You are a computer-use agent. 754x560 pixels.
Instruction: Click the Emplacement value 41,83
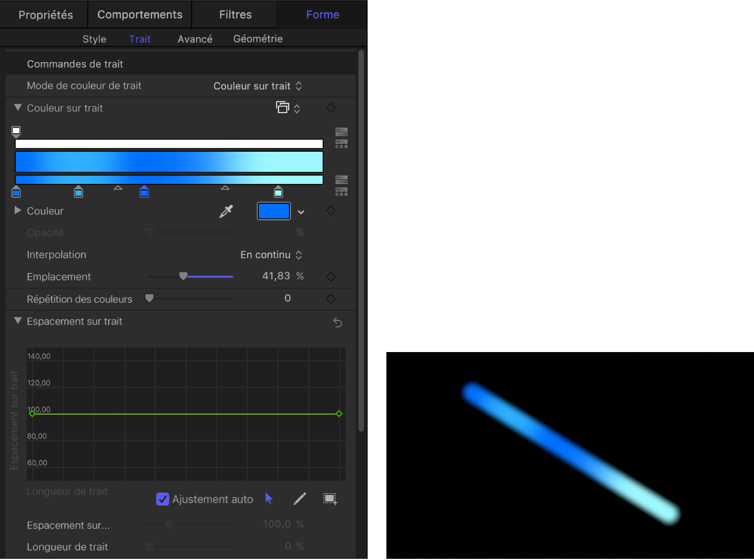click(276, 276)
